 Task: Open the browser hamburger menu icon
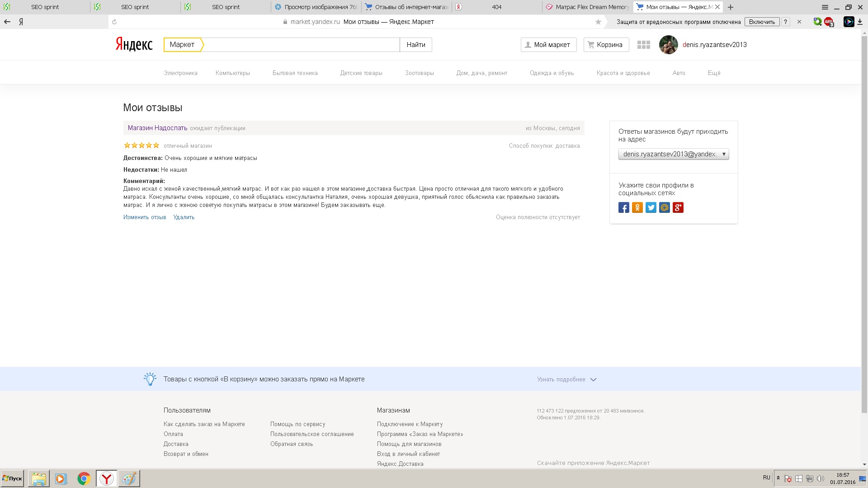pyautogui.click(x=825, y=7)
